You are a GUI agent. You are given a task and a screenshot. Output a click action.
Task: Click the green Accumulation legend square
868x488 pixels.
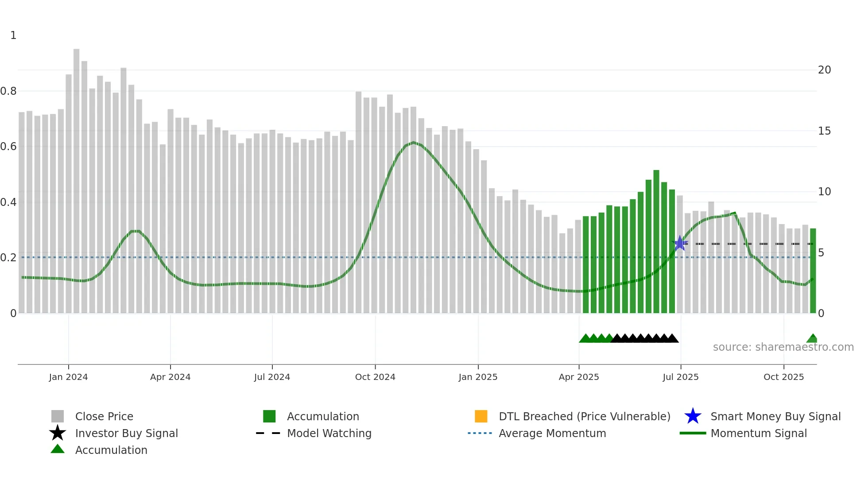[269, 416]
